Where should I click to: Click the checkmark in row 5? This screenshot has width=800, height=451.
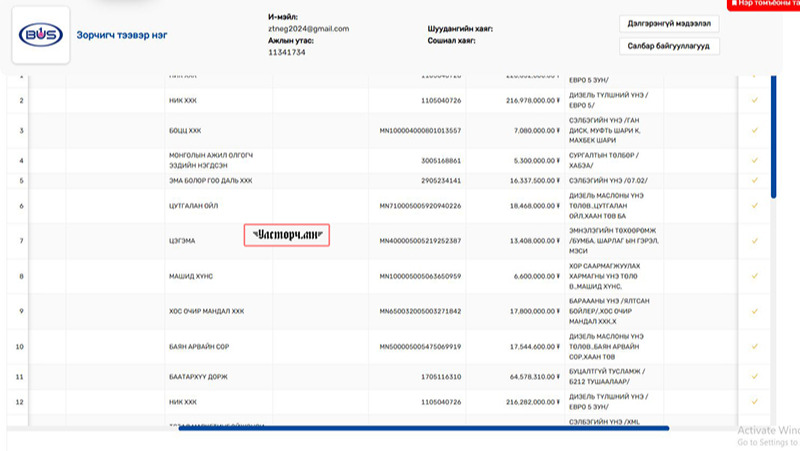(755, 181)
